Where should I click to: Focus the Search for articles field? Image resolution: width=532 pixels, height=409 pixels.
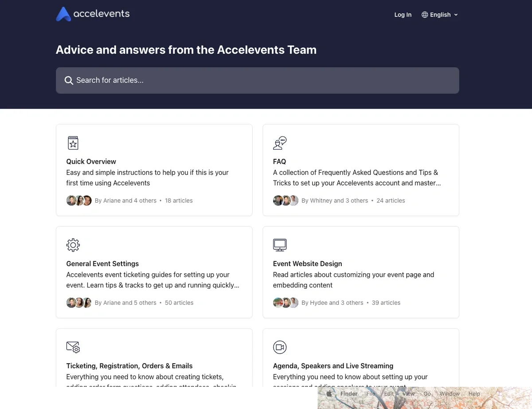257,80
